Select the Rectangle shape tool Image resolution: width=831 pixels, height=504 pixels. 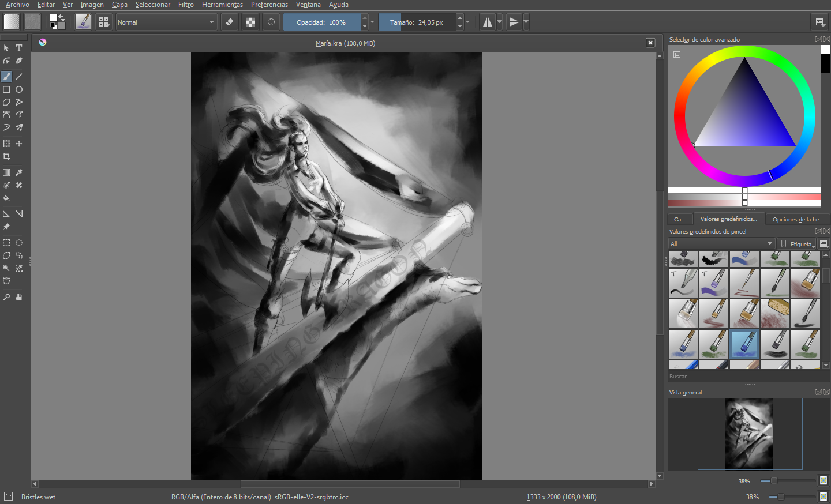pyautogui.click(x=6, y=89)
